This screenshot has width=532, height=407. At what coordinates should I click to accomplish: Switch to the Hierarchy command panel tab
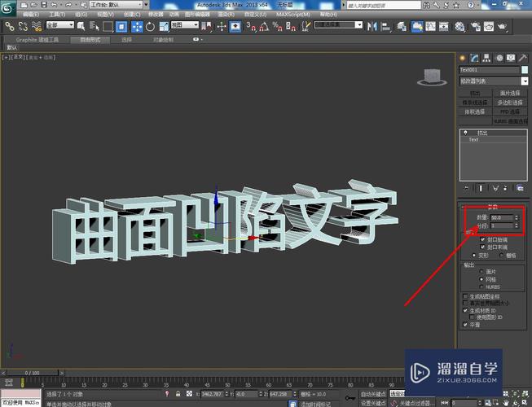(486, 58)
